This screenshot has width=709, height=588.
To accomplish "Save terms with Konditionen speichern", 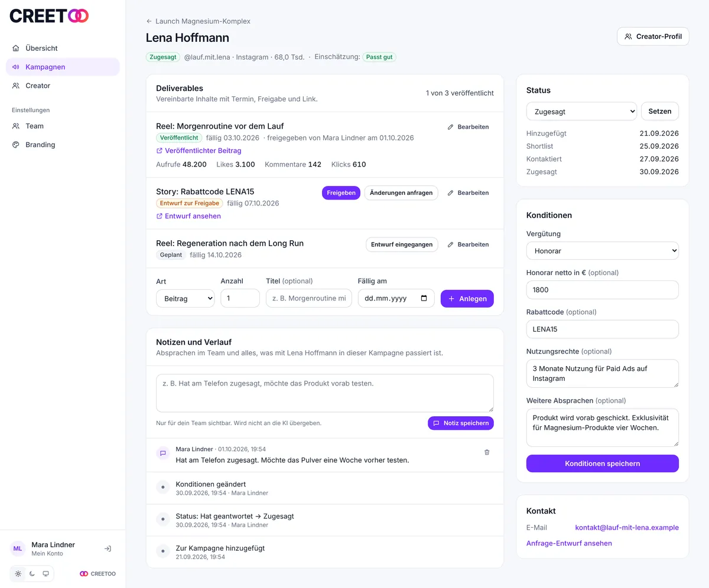I will 603,463.
